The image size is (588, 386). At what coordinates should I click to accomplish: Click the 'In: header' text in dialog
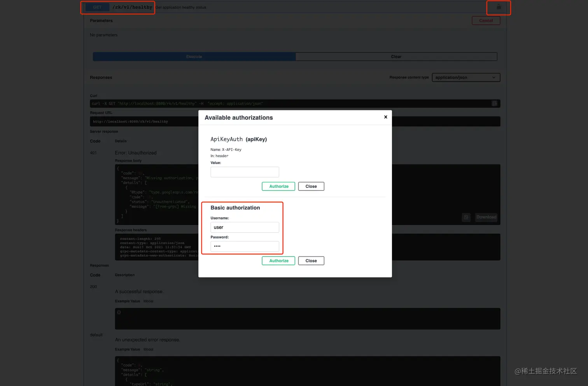(x=219, y=156)
